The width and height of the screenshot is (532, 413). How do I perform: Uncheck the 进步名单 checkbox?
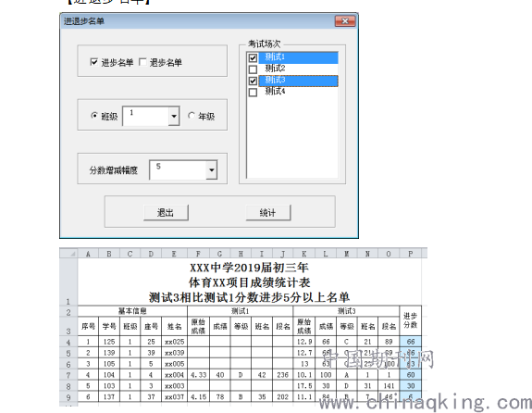(94, 62)
